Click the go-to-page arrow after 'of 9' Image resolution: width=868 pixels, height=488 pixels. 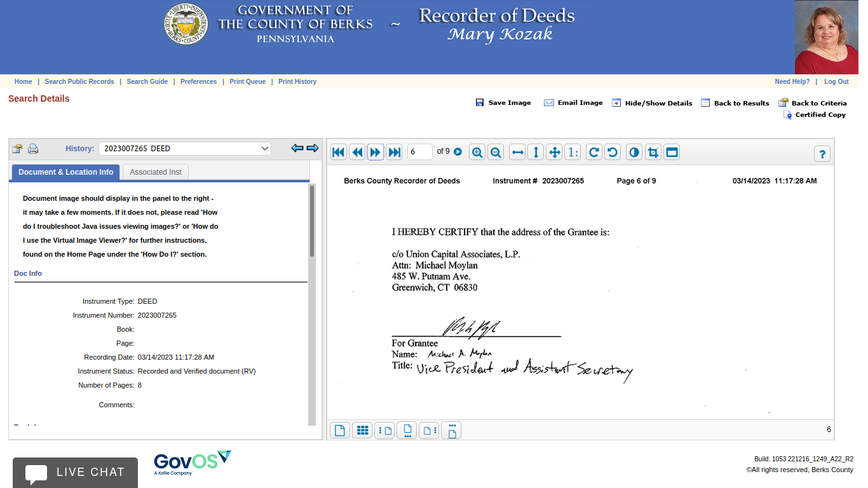tap(458, 152)
